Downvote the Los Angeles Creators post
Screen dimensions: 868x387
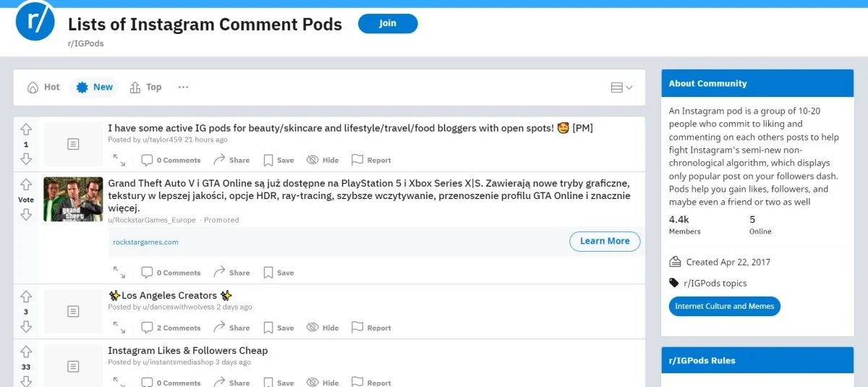26,326
